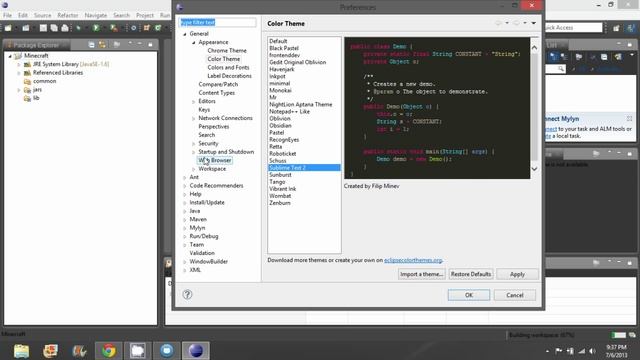This screenshot has height=360, width=640.
Task: Click Import a theme button
Action: point(422,274)
